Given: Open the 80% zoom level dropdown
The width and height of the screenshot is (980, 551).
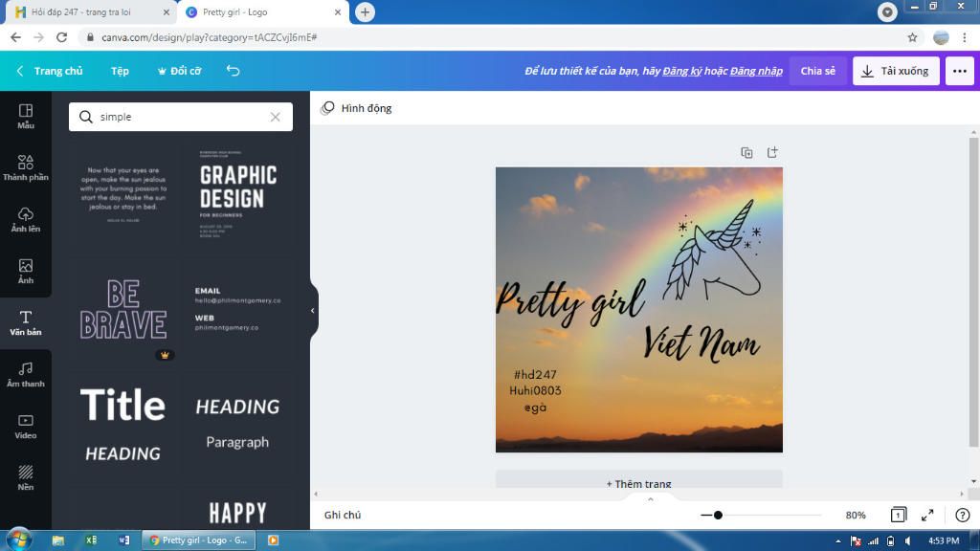Looking at the screenshot, I should (856, 516).
